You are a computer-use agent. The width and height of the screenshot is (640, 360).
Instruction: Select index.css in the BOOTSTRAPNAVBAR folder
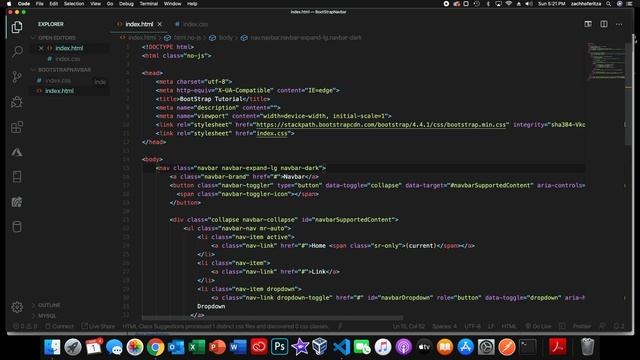point(58,81)
